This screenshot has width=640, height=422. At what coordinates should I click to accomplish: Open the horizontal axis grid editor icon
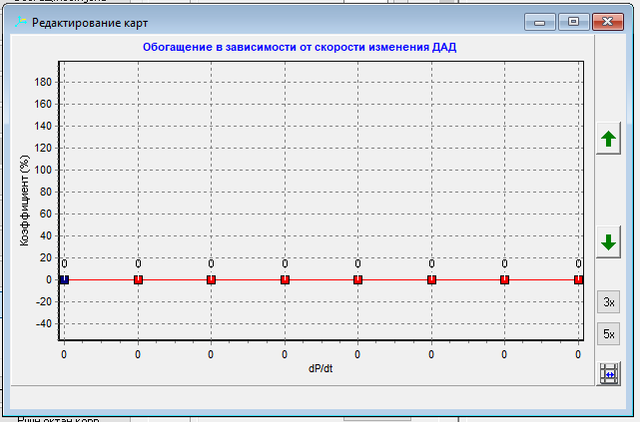coord(609,373)
